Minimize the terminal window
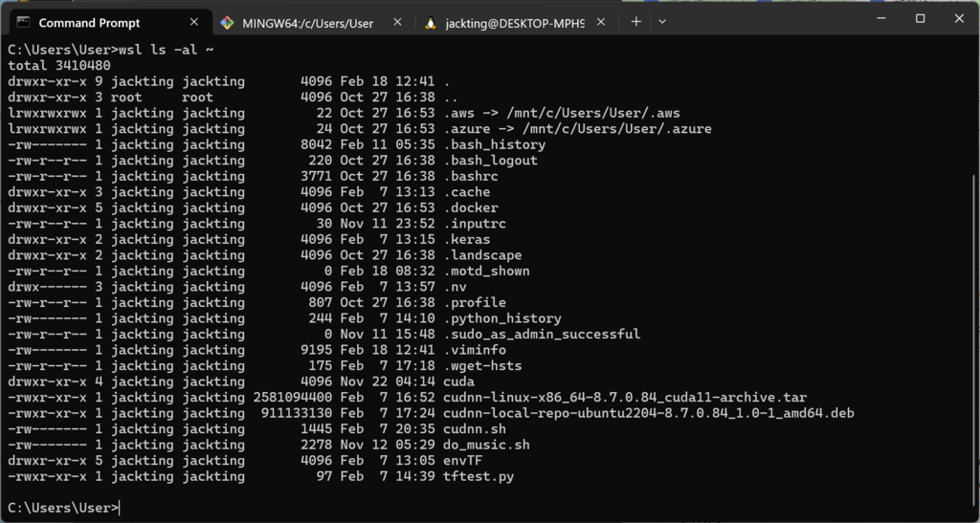The width and height of the screenshot is (980, 523). pyautogui.click(x=881, y=19)
